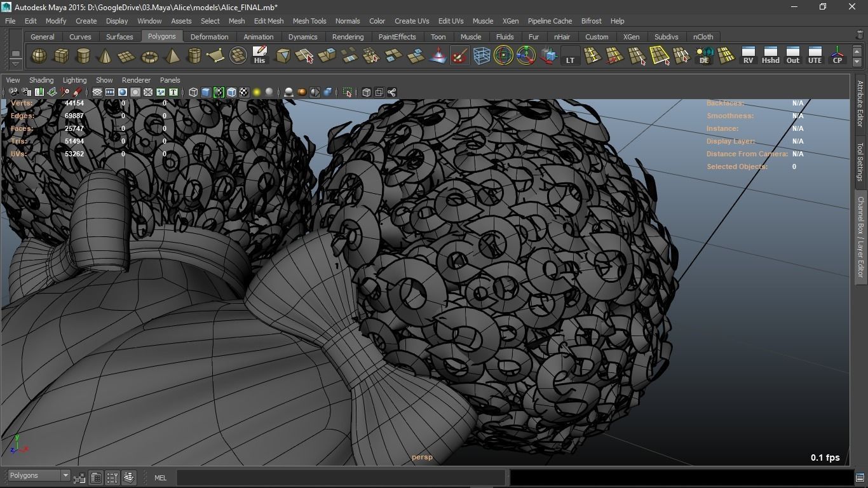
Task: Open the RV shelf button
Action: click(749, 56)
